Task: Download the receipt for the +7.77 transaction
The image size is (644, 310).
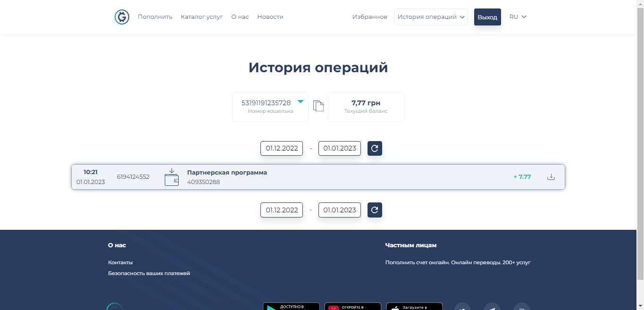Action: click(551, 177)
